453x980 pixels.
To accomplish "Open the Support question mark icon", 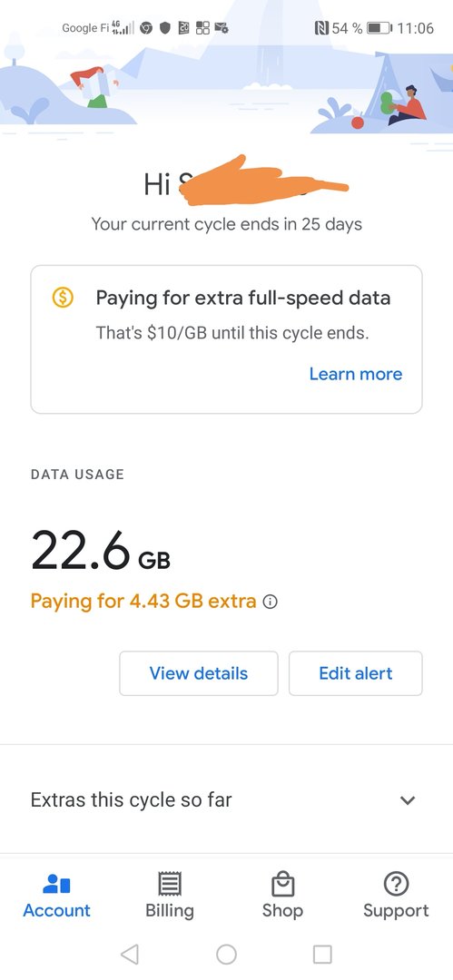I will (396, 884).
